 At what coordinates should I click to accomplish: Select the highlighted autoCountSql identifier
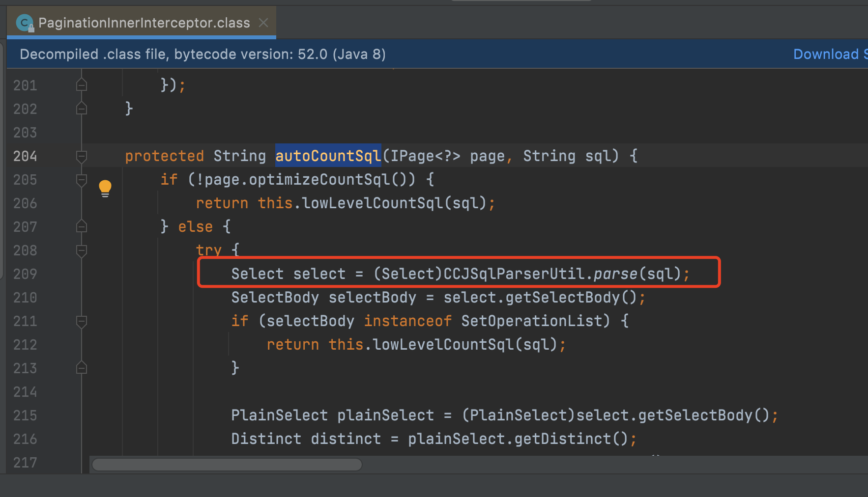coord(328,156)
